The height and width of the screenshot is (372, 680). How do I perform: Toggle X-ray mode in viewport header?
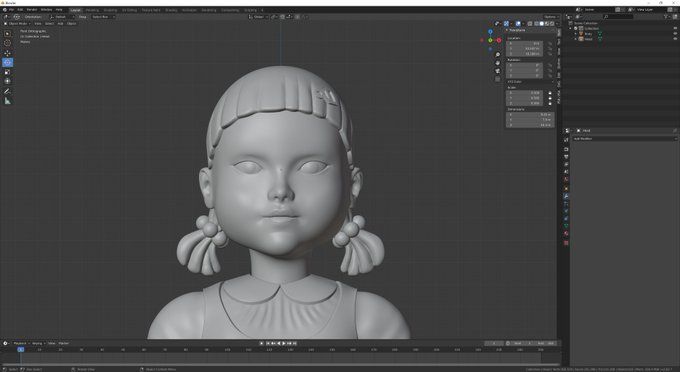pos(530,23)
